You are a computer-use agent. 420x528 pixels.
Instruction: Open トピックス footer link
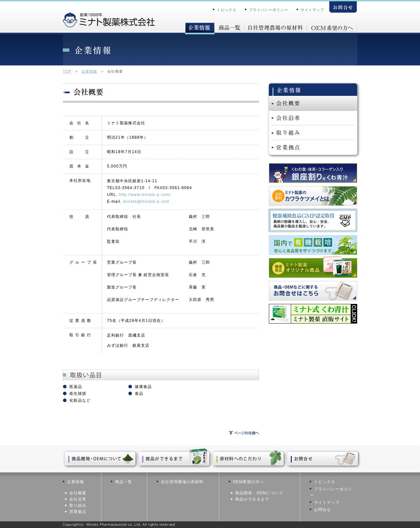324,482
